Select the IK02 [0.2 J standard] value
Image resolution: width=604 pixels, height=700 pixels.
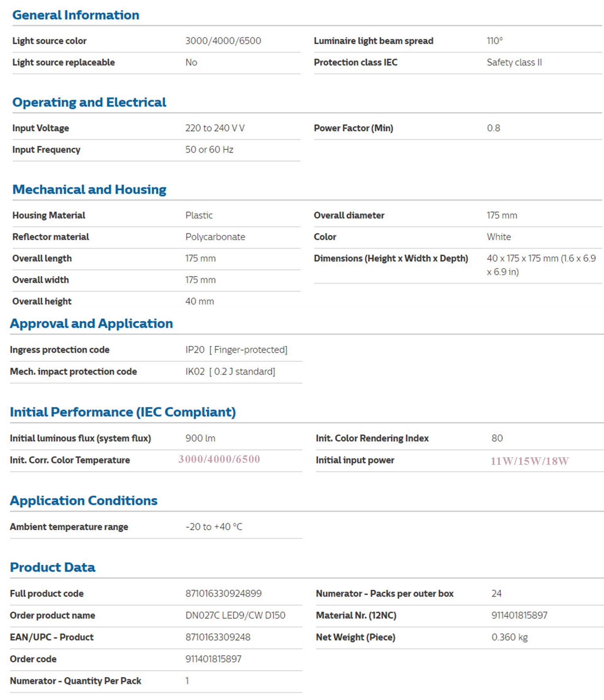230,372
